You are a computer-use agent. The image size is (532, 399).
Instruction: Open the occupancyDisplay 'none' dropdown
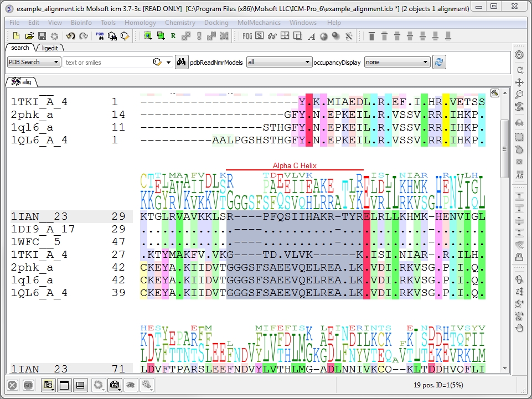point(397,62)
